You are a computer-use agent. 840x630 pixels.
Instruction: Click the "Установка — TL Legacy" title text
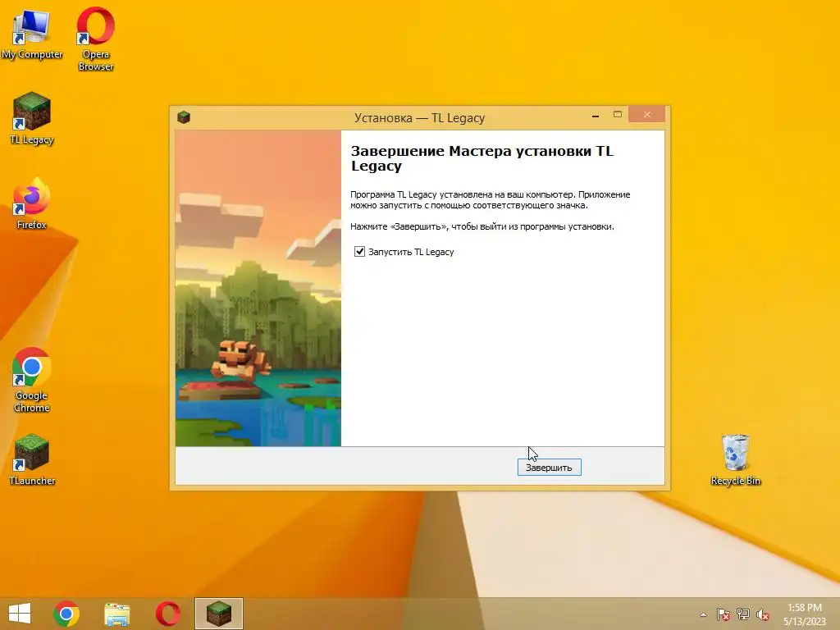tap(419, 118)
